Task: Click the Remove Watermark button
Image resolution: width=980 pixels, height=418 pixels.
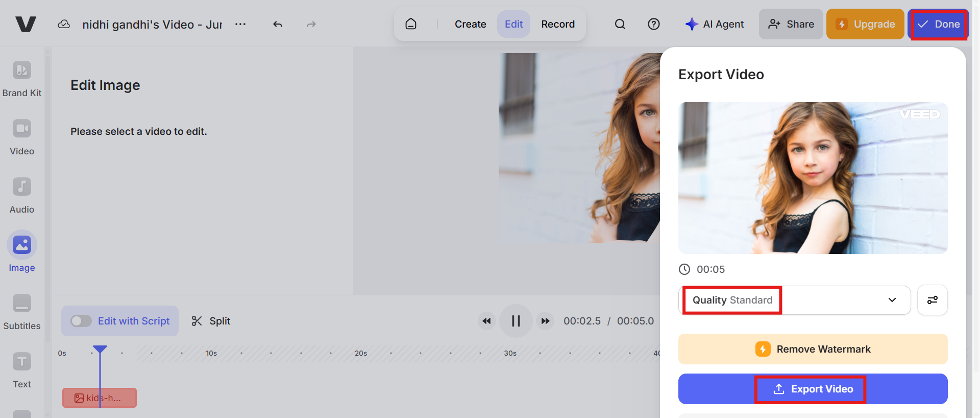Action: point(813,349)
